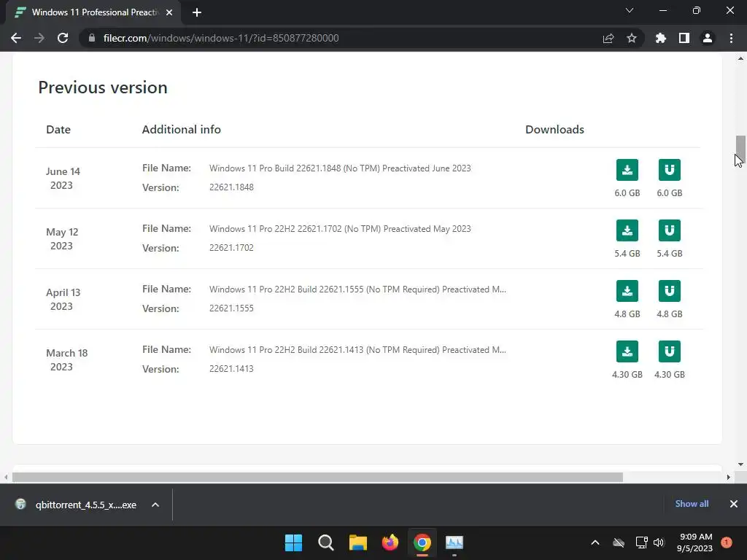Select the Windows 11 Professional Preactivated tab
The image size is (747, 560).
pyautogui.click(x=94, y=12)
